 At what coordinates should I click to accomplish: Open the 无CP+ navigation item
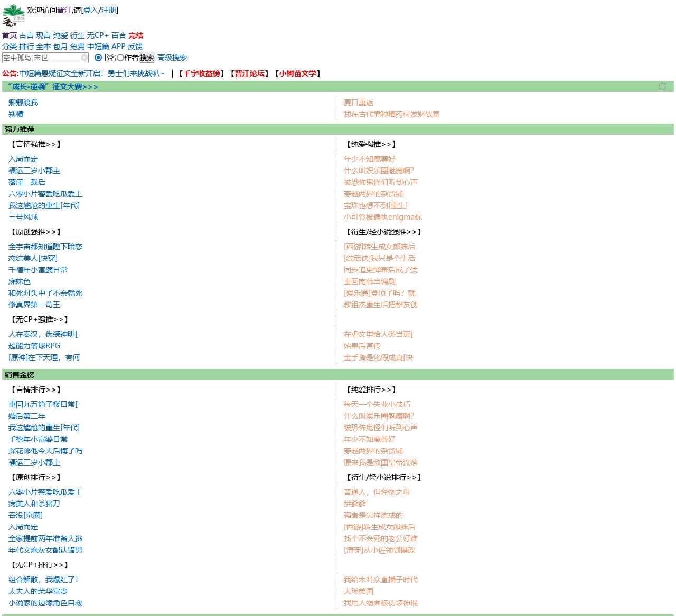click(98, 35)
